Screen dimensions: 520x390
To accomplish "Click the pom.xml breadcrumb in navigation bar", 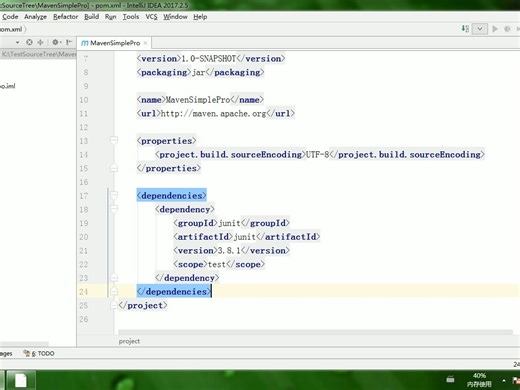I will (11, 29).
